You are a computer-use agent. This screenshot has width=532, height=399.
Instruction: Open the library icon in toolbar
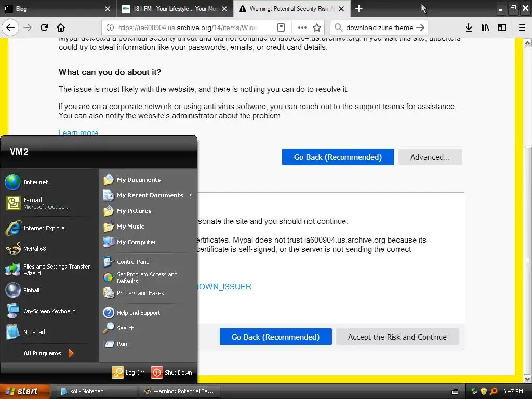(485, 28)
